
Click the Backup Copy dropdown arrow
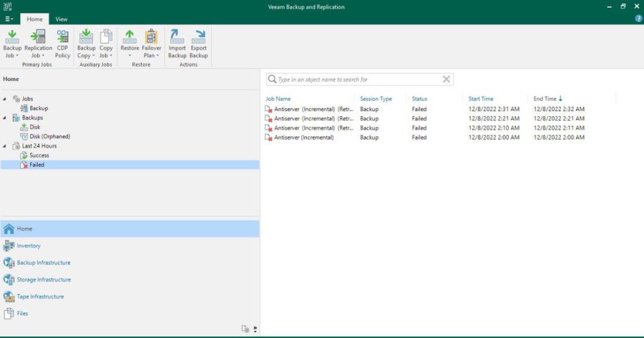pos(94,56)
